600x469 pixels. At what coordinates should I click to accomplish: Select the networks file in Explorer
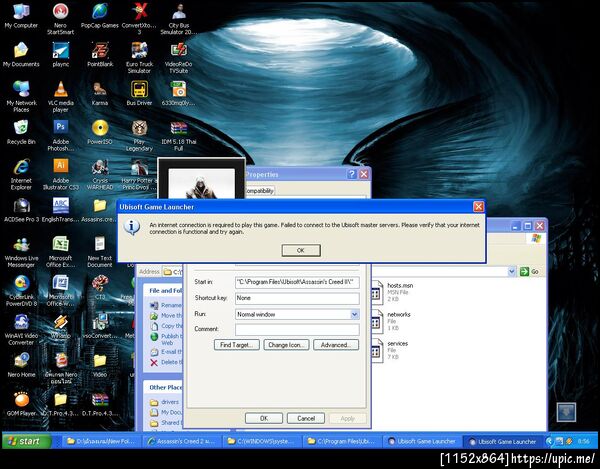coord(390,321)
